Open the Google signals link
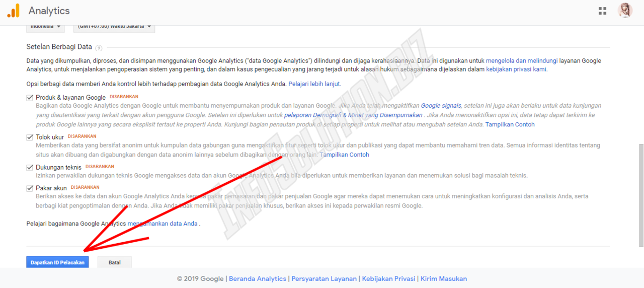The image size is (644, 288). pyautogui.click(x=441, y=106)
